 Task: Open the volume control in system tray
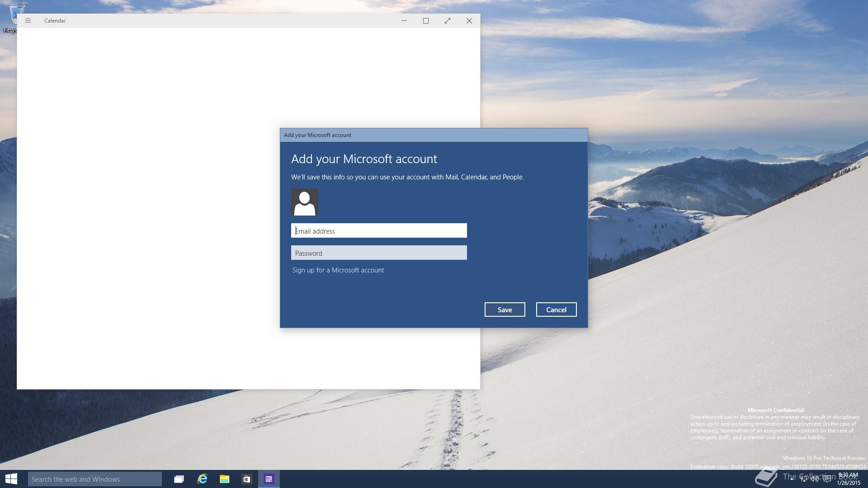815,479
